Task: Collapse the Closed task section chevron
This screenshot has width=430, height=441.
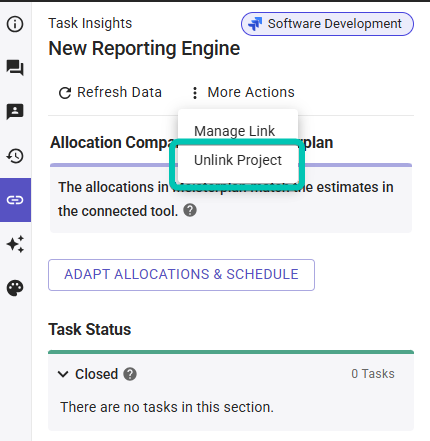Action: [x=63, y=374]
